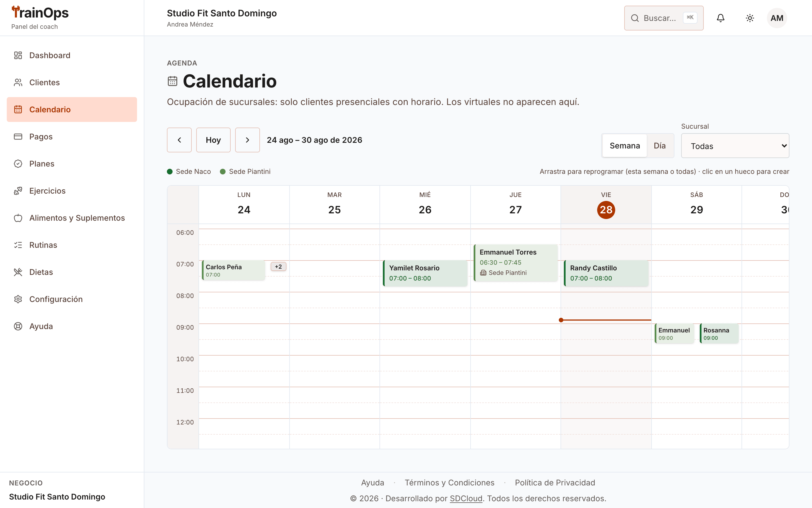Viewport: 812px width, 508px height.
Task: Go to previous week arrow
Action: (x=179, y=140)
